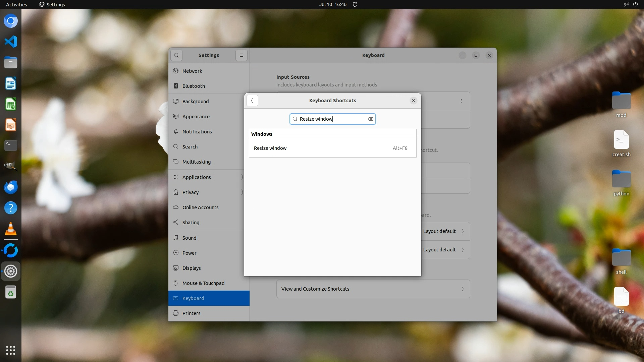Open Visual Studio Code from the dock
The height and width of the screenshot is (362, 644).
tap(11, 42)
